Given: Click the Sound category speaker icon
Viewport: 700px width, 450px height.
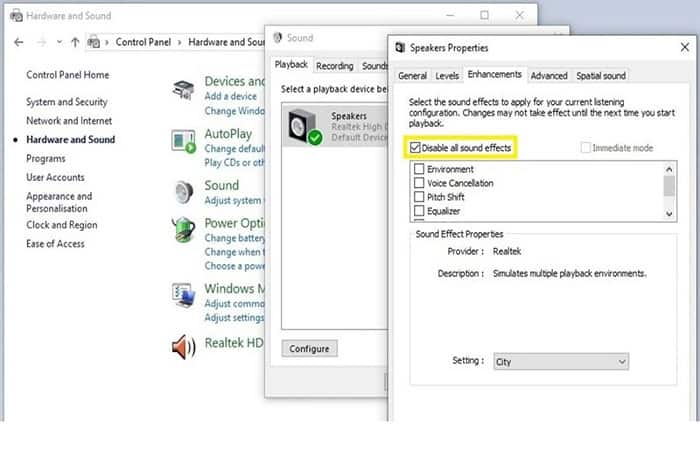Looking at the screenshot, I should pos(184,192).
